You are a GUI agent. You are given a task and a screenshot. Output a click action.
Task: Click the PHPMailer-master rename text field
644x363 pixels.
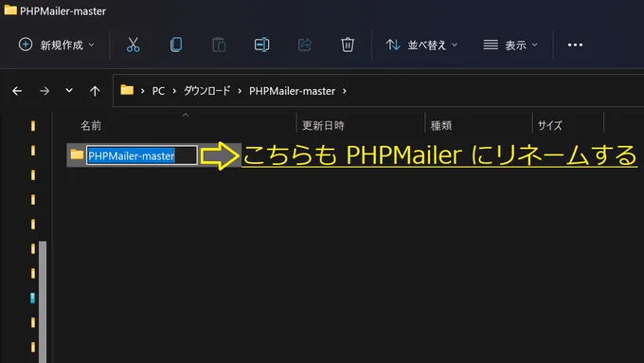(142, 155)
